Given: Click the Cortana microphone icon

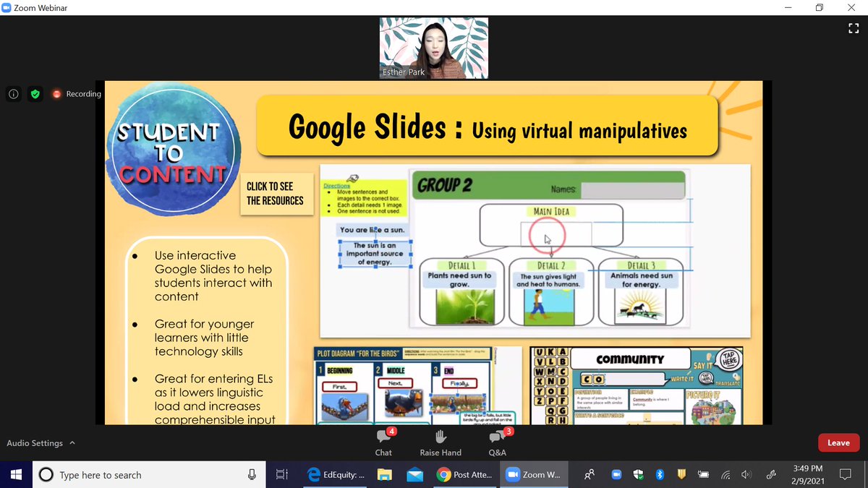Looking at the screenshot, I should [252, 475].
